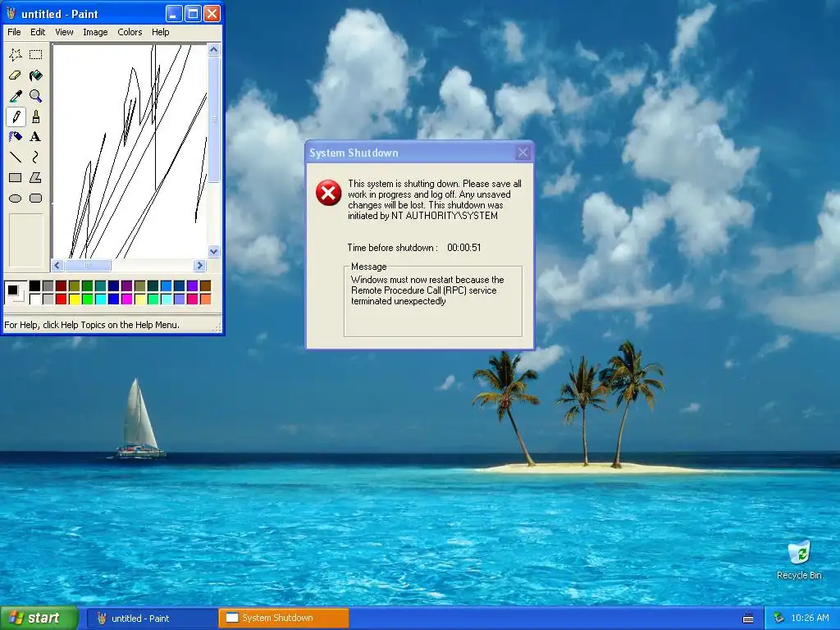
Task: Open the Image menu in Paint
Action: click(x=95, y=32)
